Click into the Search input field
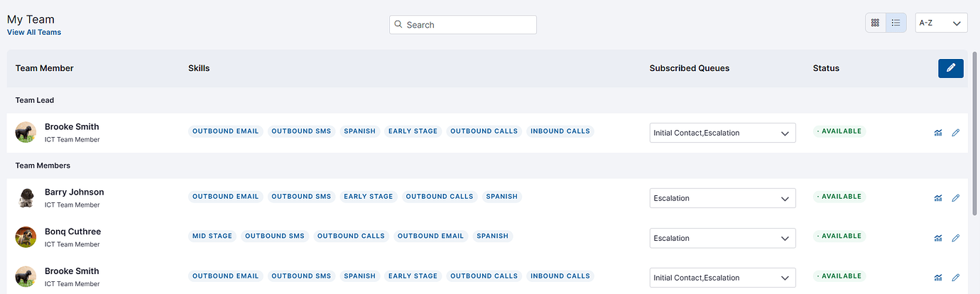This screenshot has width=980, height=294. pyautogui.click(x=469, y=25)
